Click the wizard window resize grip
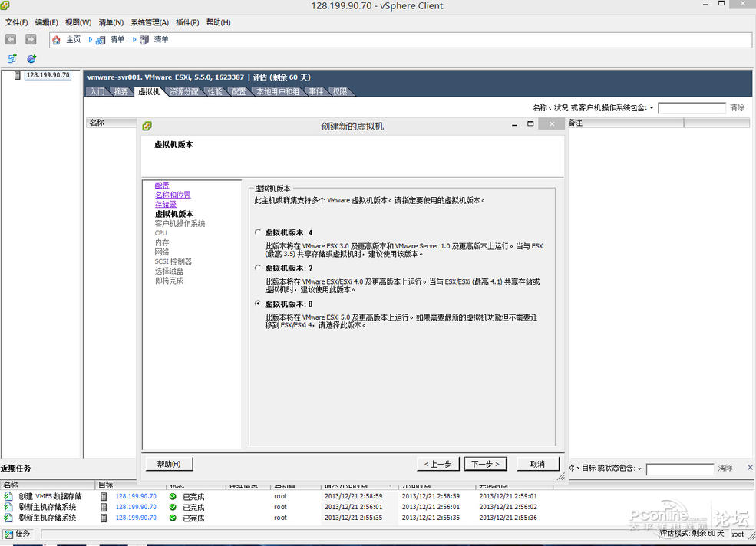Screen dimensions: 756x546 click(x=561, y=477)
